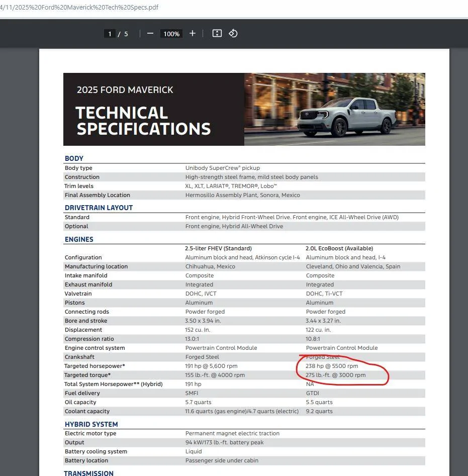This screenshot has height=476, width=468.
Task: Click '9.2 quarts' coolant capacity
Action: pos(319,411)
